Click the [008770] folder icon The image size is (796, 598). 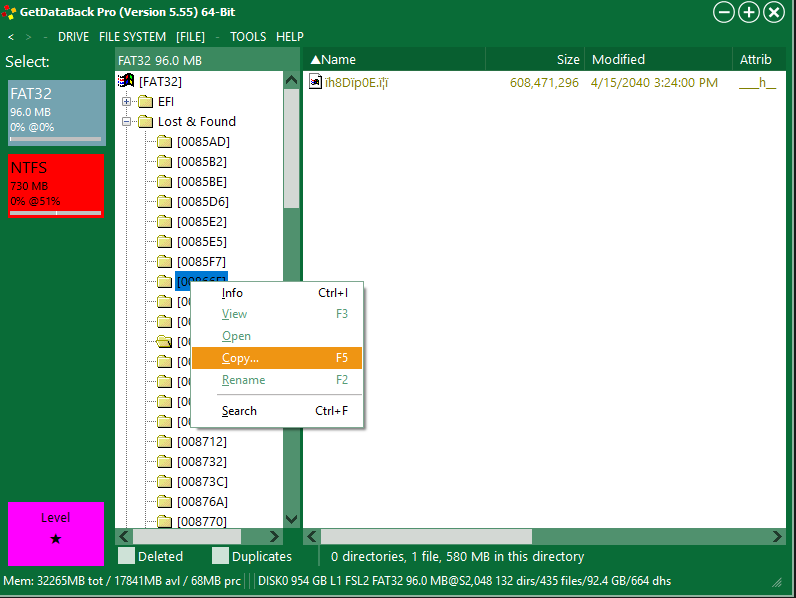[164, 522]
